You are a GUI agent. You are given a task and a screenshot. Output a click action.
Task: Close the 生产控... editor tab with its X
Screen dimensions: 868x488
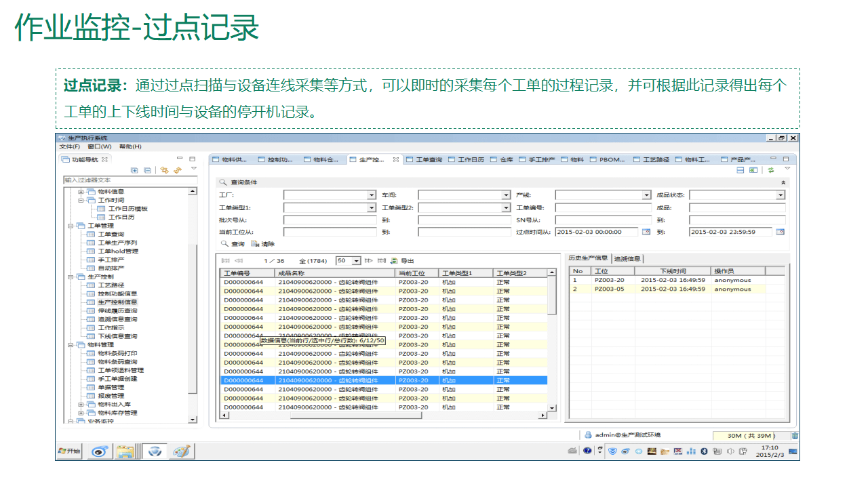396,160
